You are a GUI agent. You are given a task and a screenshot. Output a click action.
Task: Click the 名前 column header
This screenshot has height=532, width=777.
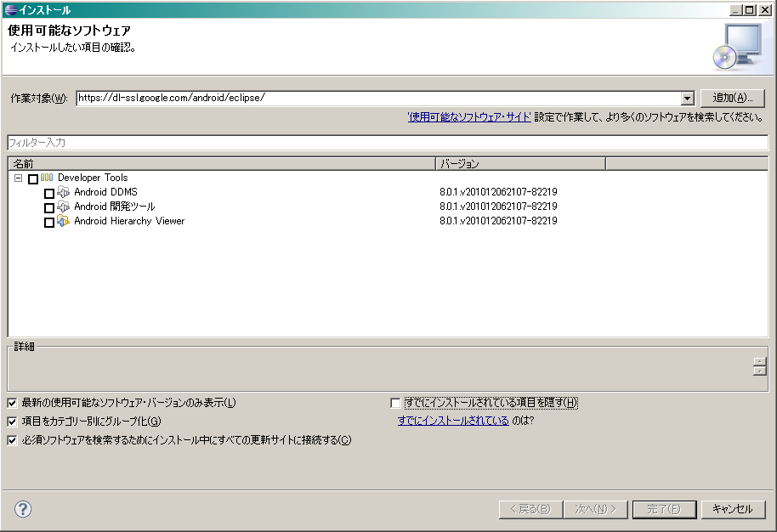221,163
